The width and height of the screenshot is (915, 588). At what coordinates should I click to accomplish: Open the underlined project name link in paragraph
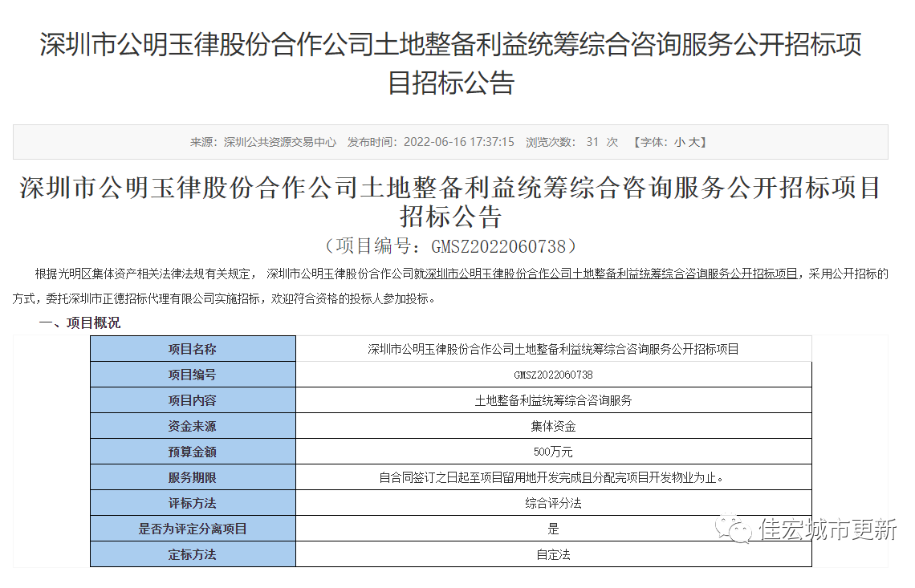612,274
